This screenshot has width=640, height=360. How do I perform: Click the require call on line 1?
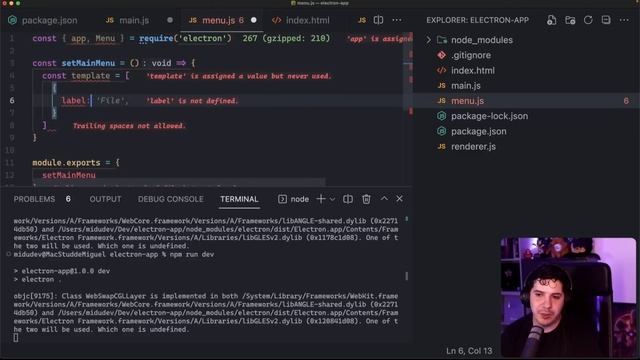tap(156, 38)
